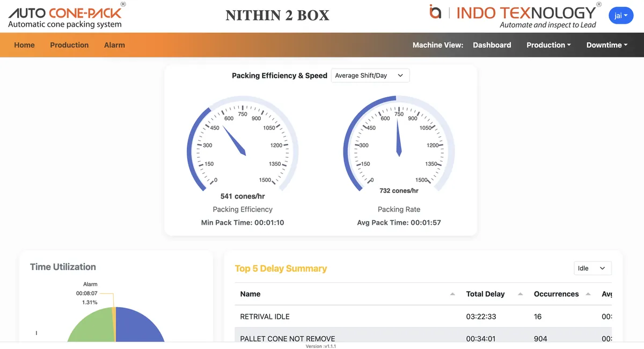Click the Indo Texnology logo
Image resolution: width=644 pixels, height=349 pixels.
(515, 15)
